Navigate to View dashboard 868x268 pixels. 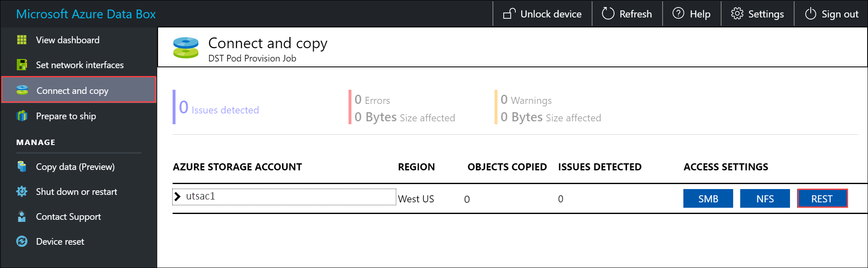pos(68,39)
